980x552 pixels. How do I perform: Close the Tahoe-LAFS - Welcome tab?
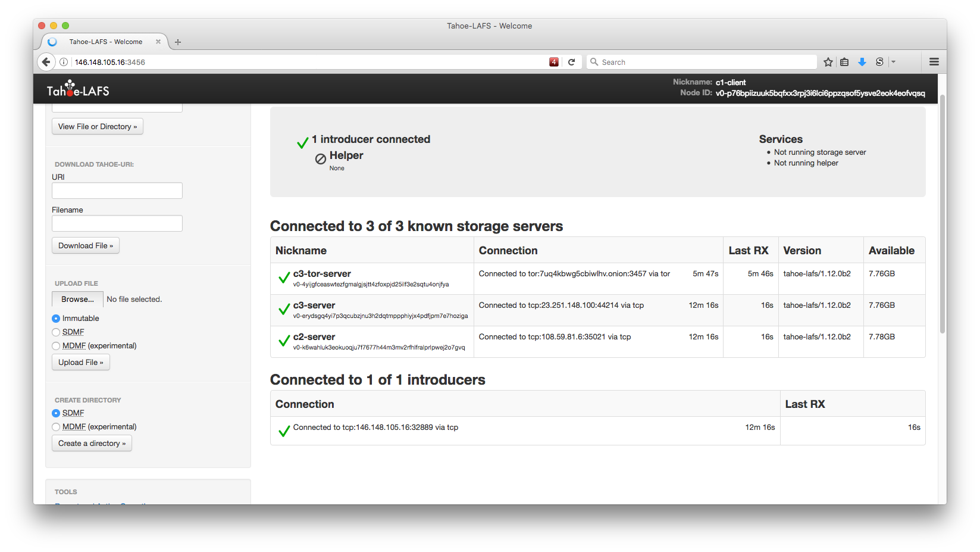pyautogui.click(x=158, y=42)
